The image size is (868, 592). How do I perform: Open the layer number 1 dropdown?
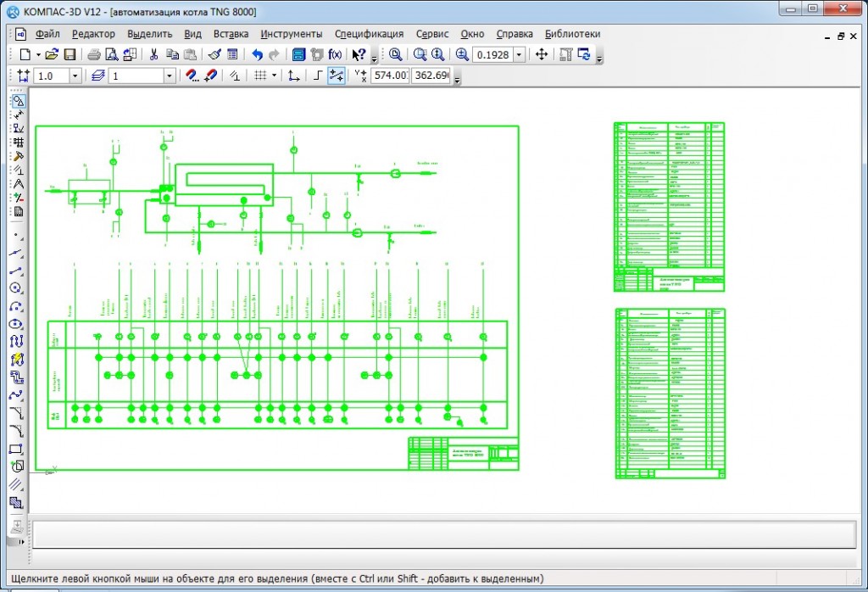[170, 75]
